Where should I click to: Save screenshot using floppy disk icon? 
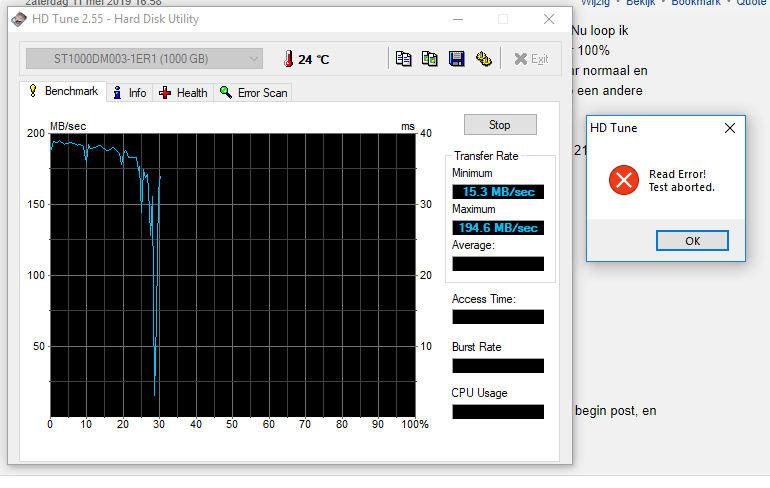click(457, 59)
